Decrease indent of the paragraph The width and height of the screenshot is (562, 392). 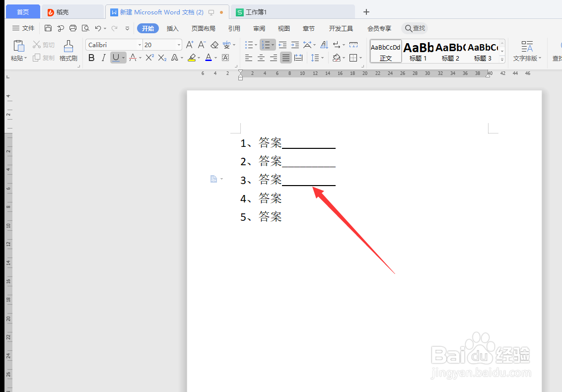click(282, 45)
